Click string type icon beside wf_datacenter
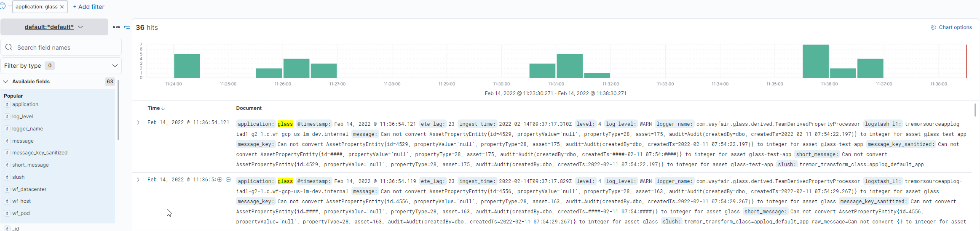 point(7,189)
